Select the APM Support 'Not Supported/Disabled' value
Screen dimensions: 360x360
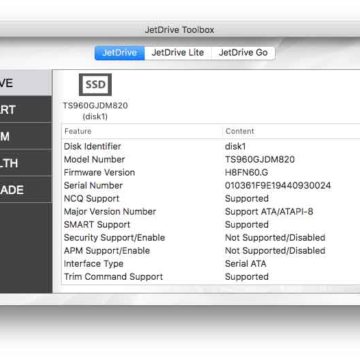pyautogui.click(x=275, y=251)
